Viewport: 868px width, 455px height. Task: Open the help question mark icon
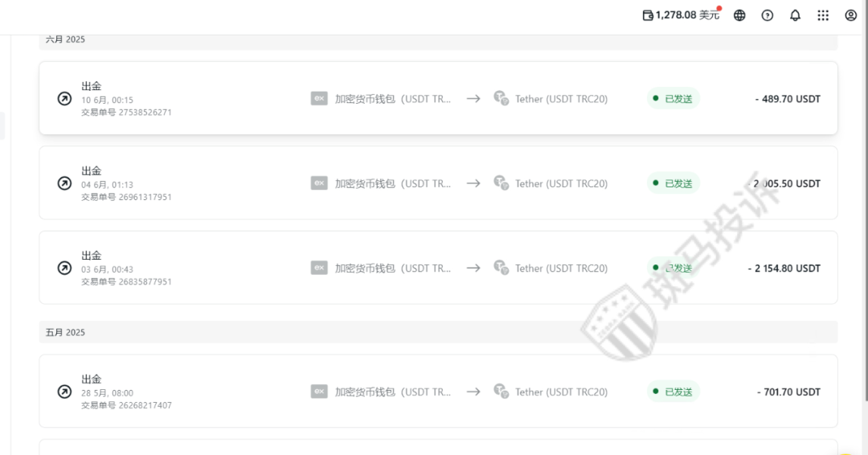tap(768, 15)
